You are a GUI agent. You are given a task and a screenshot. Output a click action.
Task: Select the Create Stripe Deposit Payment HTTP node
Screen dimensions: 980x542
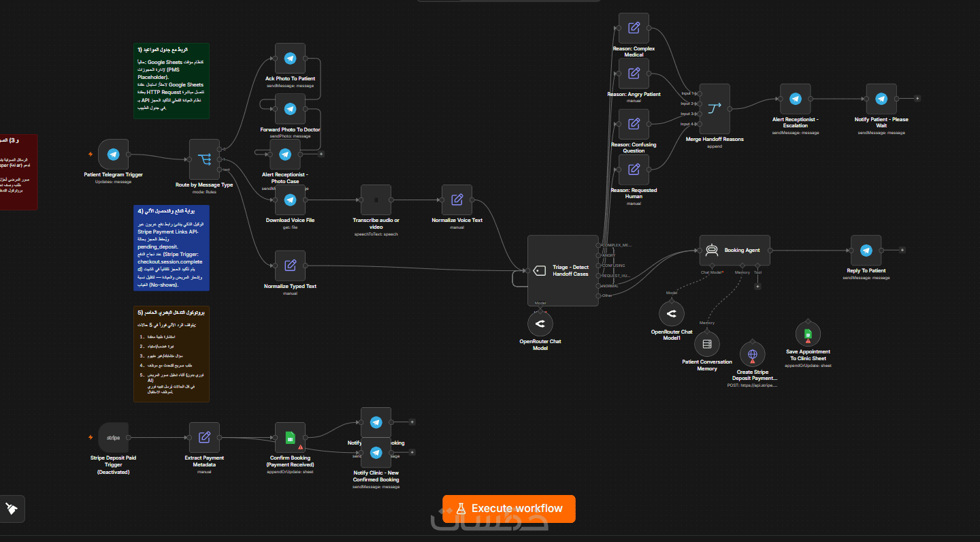[x=753, y=354]
